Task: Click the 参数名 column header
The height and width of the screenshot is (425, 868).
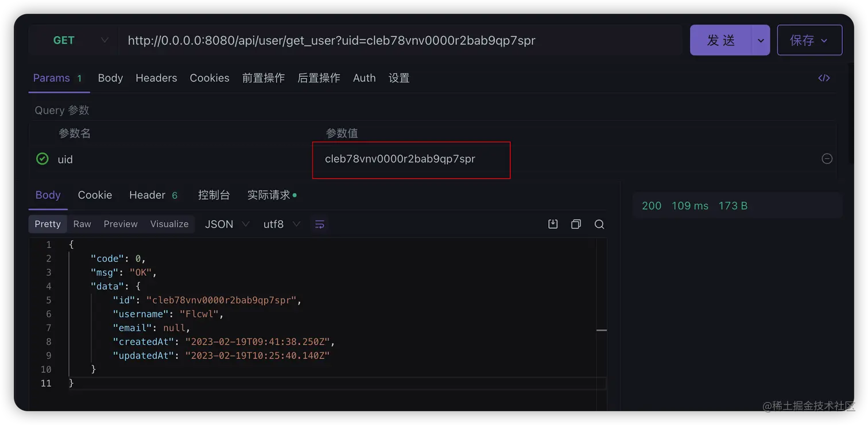Action: (75, 134)
